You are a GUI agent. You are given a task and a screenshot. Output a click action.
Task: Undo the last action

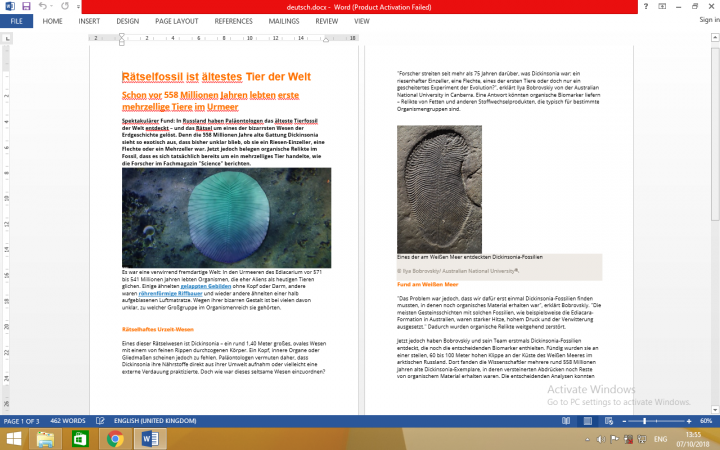(x=43, y=6)
